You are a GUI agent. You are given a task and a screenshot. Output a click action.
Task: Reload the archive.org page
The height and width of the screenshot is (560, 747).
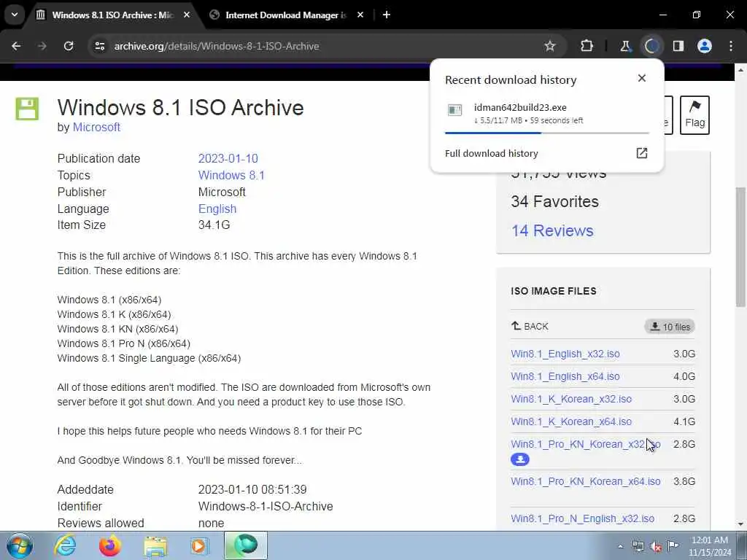point(69,46)
